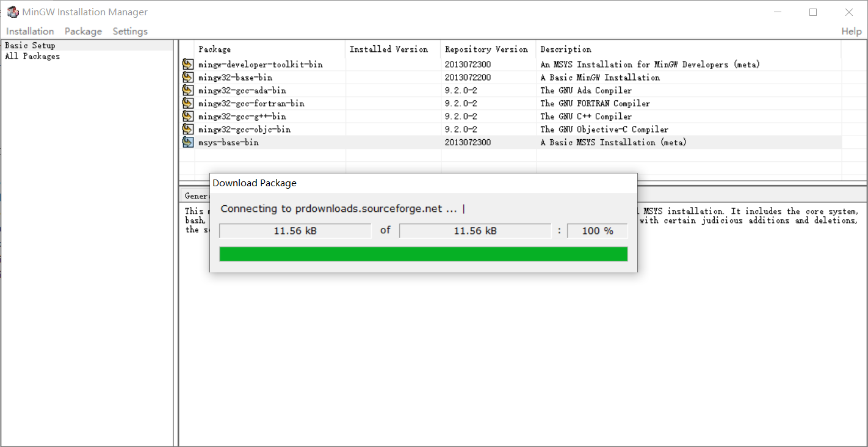Screen dimensions: 868x447
Task: Mark mingw32-gcc-ada-bin package checkbox icon
Action: (x=187, y=90)
